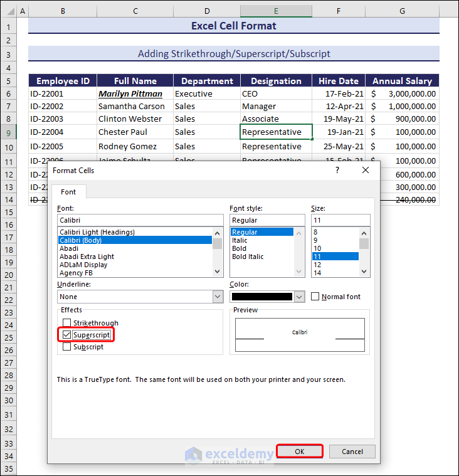This screenshot has height=476, width=459.
Task: Select row 9 header
Action: (9, 132)
